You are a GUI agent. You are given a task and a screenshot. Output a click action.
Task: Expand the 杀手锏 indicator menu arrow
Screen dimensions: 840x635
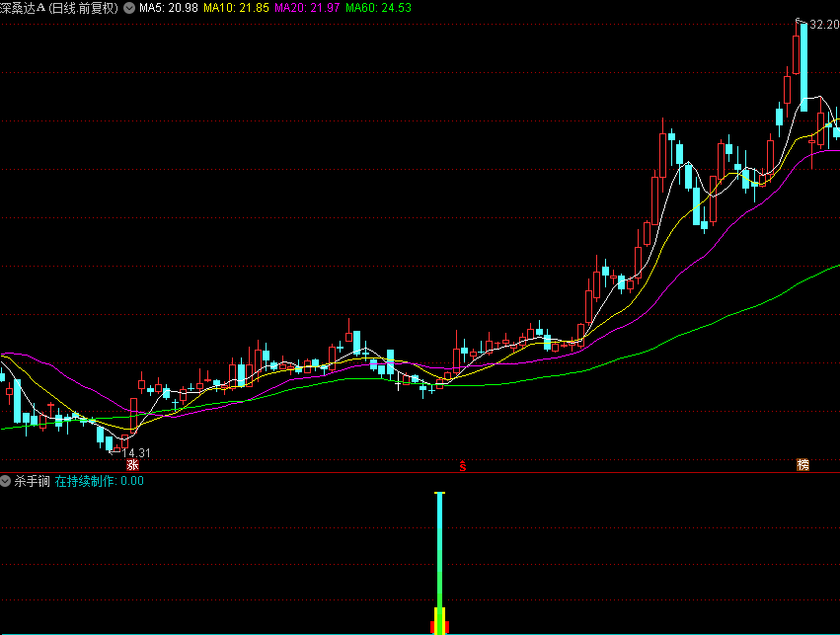pyautogui.click(x=5, y=481)
